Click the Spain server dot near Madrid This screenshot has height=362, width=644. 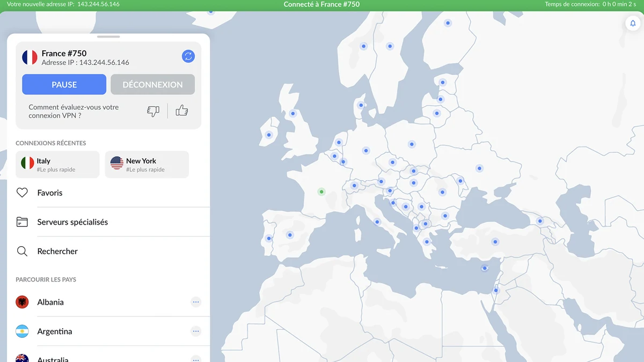(290, 235)
